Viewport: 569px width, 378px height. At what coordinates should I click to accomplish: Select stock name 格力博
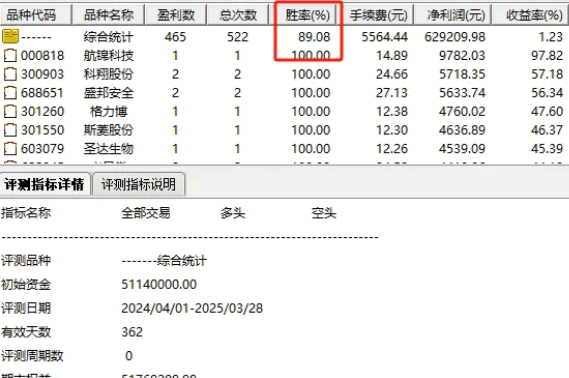108,111
